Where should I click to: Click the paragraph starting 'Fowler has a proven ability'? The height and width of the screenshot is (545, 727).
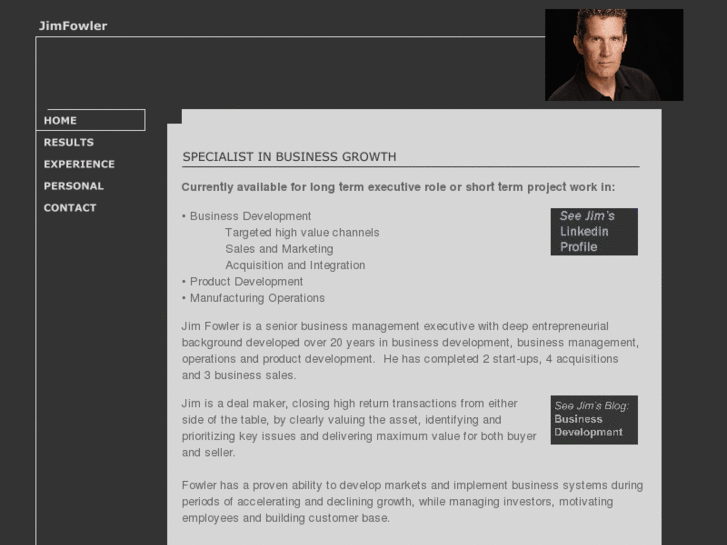tap(412, 501)
